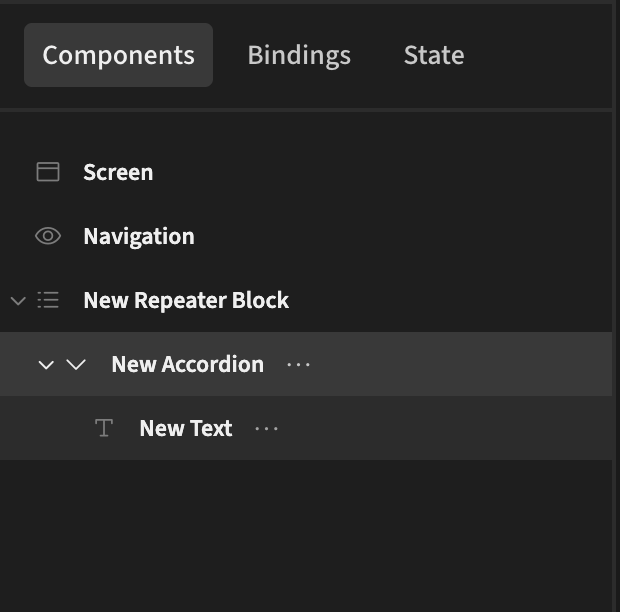
Task: Switch to the Components tab
Action: point(119,55)
